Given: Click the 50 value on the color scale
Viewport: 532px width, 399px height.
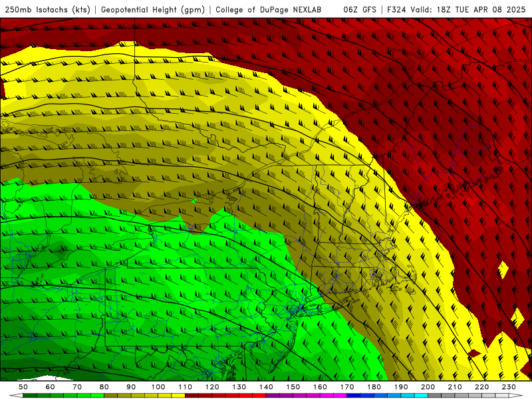Looking at the screenshot, I should tap(23, 387).
